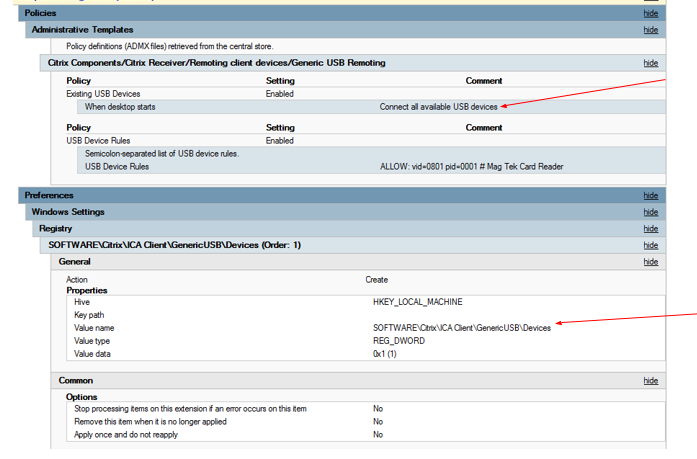Image resolution: width=697 pixels, height=459 pixels.
Task: Select 'Apply once and do not reapply' option
Action: pos(126,435)
